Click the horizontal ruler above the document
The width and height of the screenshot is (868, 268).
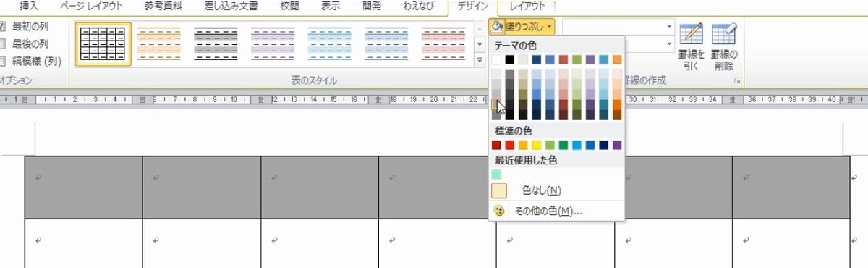[x=434, y=99]
